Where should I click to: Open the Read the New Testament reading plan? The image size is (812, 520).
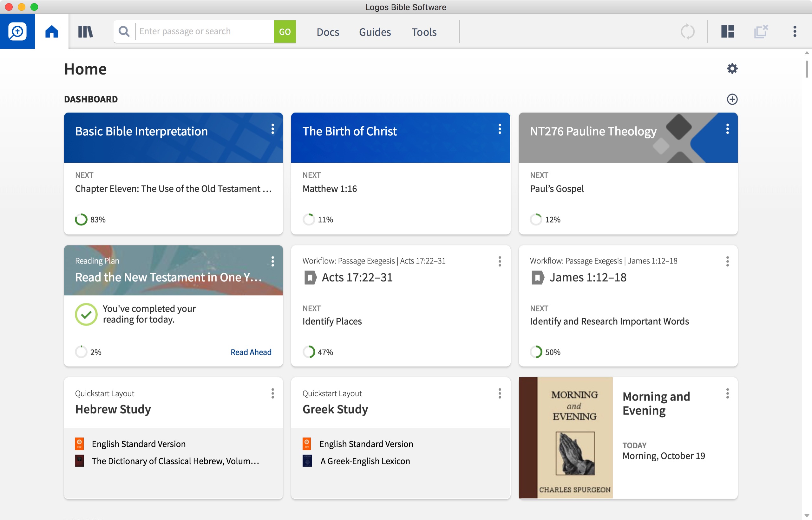pos(173,270)
